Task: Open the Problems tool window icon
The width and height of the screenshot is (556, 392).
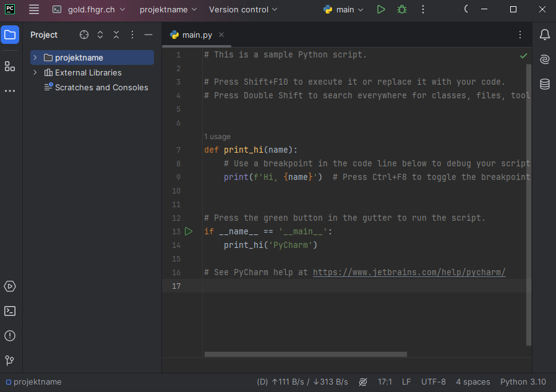Action: (10, 336)
